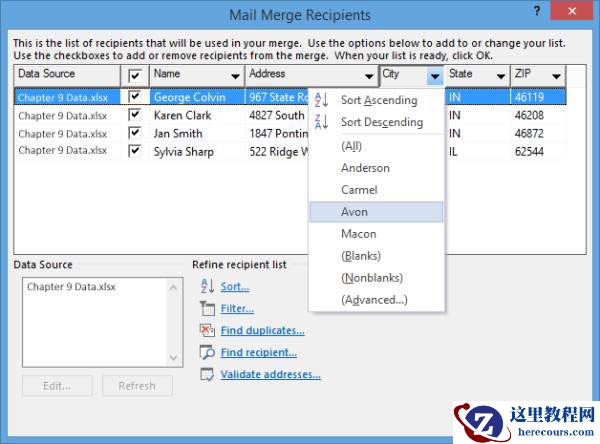Click the A-Z icon beside Sort Ascending
The height and width of the screenshot is (444, 600).
[x=321, y=100]
